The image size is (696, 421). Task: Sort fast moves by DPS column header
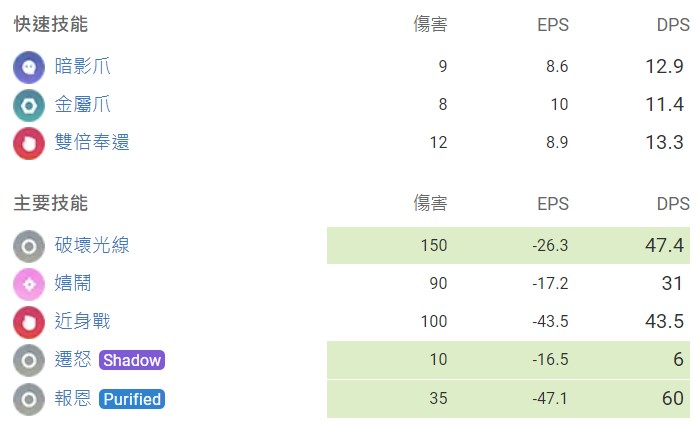point(673,25)
